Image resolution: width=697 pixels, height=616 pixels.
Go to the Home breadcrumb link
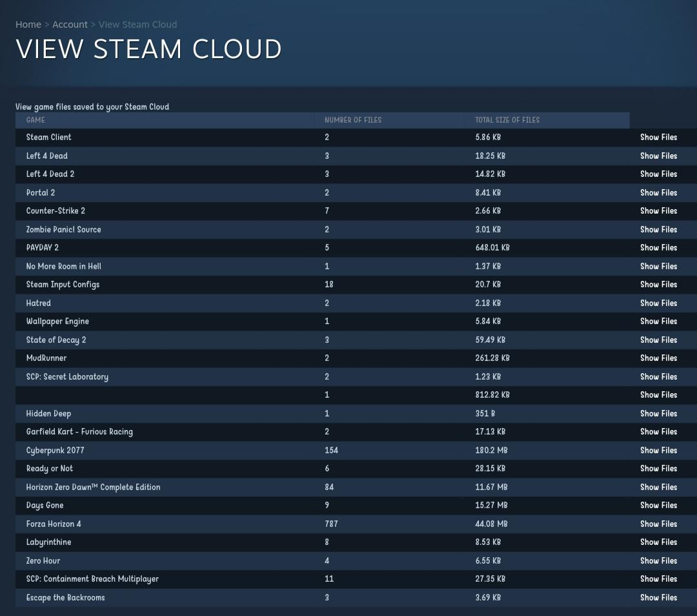coord(28,25)
